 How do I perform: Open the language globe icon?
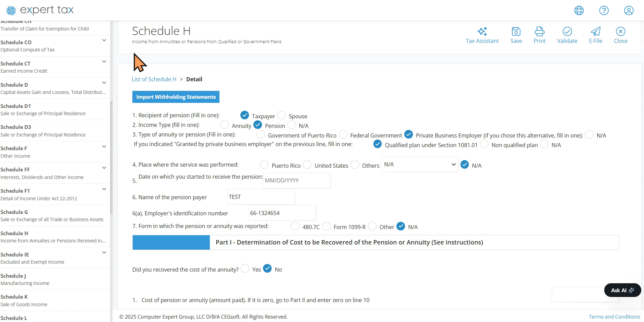click(x=579, y=11)
